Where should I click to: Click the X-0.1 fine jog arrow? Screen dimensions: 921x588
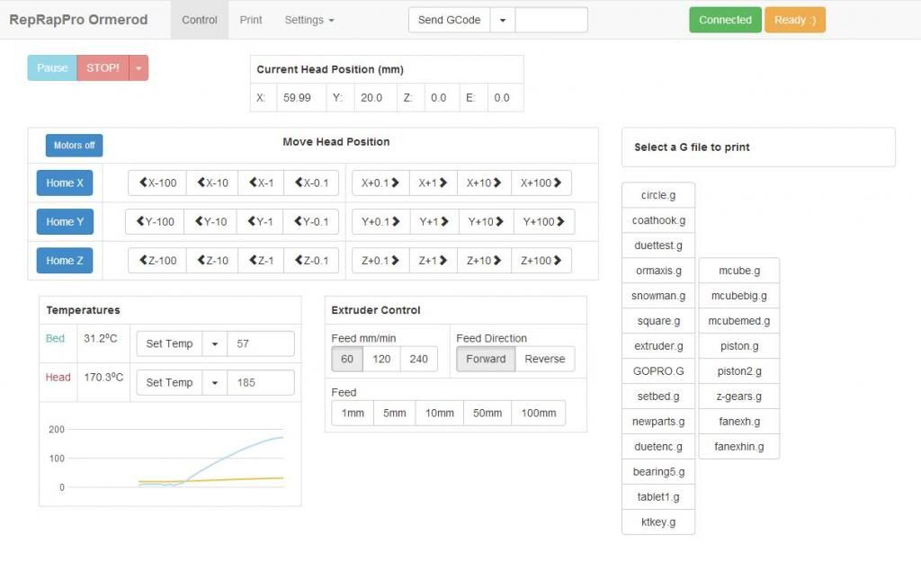tap(311, 183)
